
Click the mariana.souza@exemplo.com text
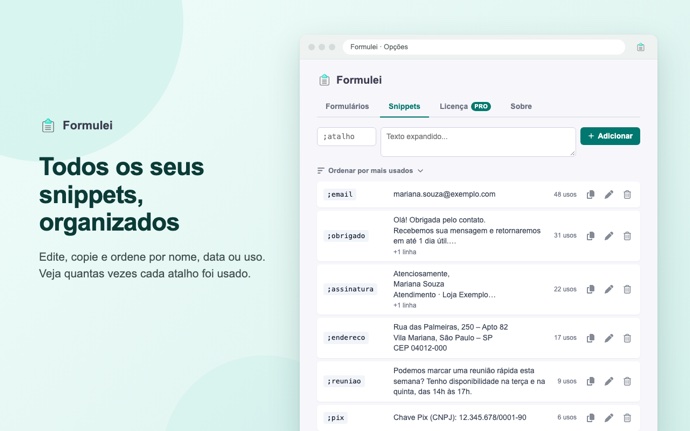tap(444, 194)
